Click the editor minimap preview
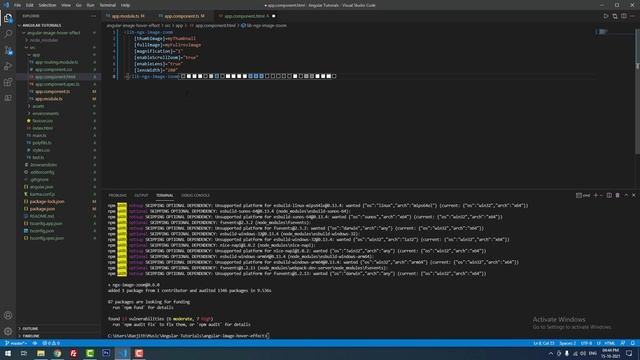The image size is (640, 360). [602, 31]
